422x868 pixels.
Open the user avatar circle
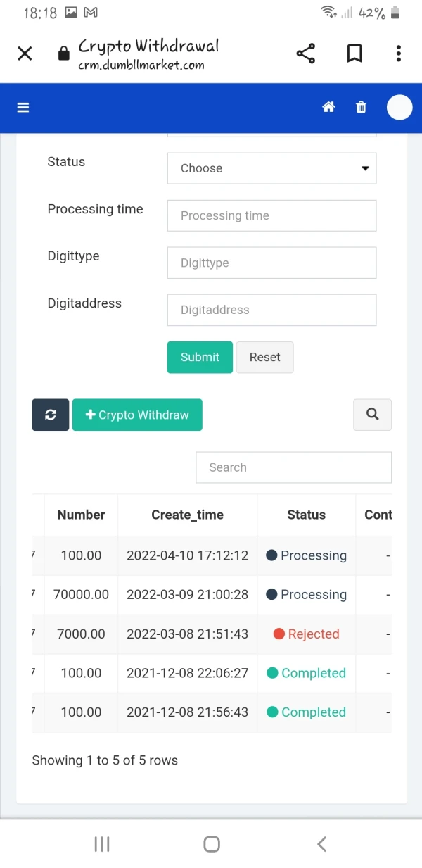point(399,108)
